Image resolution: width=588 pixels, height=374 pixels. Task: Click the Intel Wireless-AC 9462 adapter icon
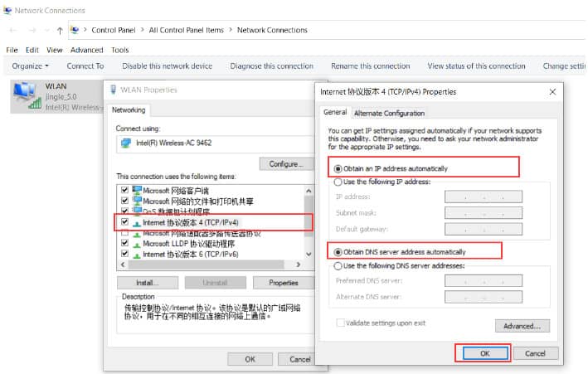[x=125, y=142]
